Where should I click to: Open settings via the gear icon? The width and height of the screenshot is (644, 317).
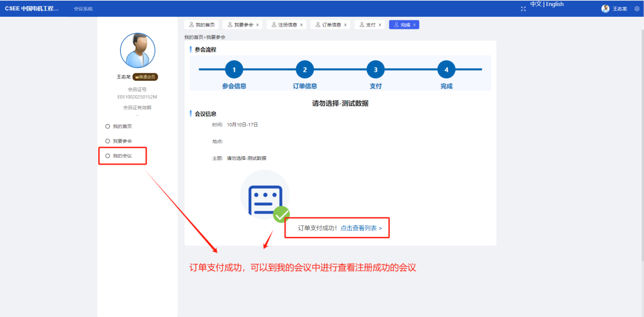[637, 8]
